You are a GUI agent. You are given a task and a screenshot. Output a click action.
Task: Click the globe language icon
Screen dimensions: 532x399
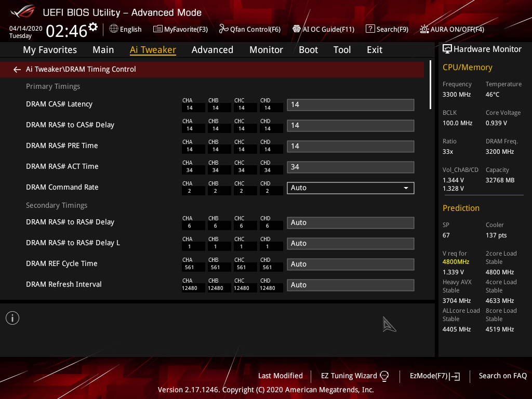pyautogui.click(x=114, y=29)
